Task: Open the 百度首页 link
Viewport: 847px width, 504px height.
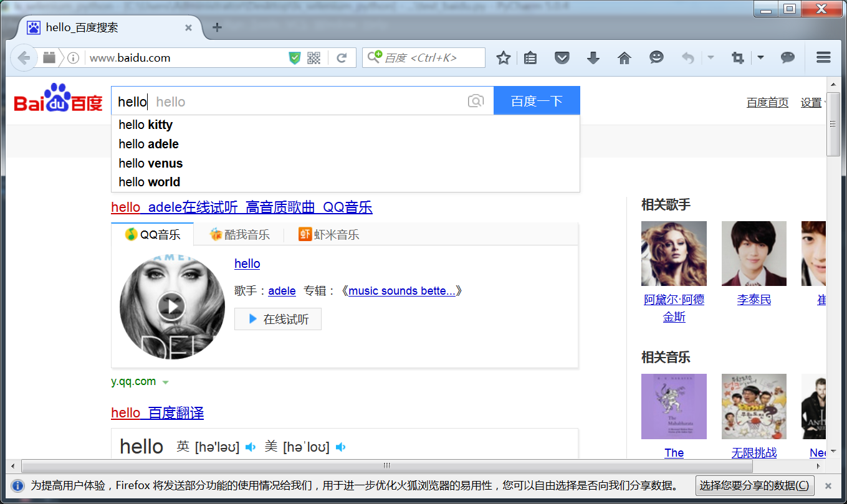Action: pos(767,103)
